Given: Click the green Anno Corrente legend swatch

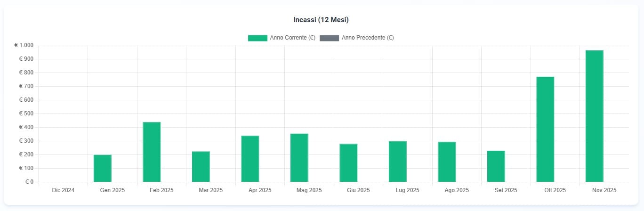Looking at the screenshot, I should 258,38.
